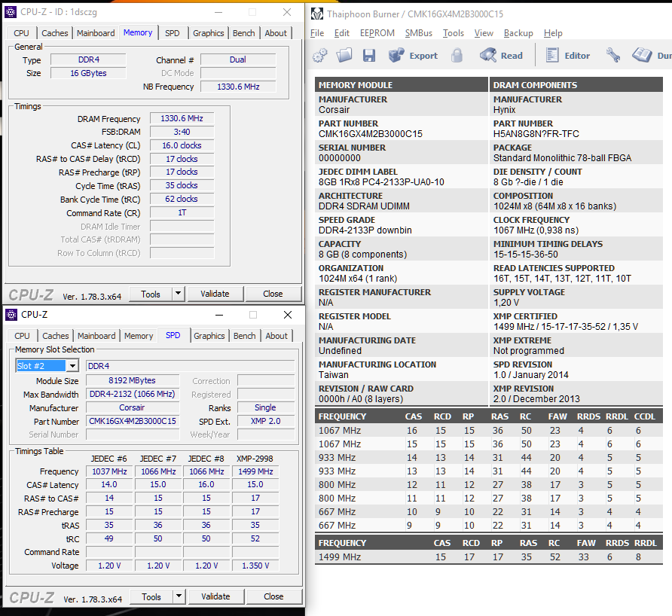This screenshot has width=672, height=616.
Task: Click Close button in upper CPU-Z window
Action: [x=273, y=294]
